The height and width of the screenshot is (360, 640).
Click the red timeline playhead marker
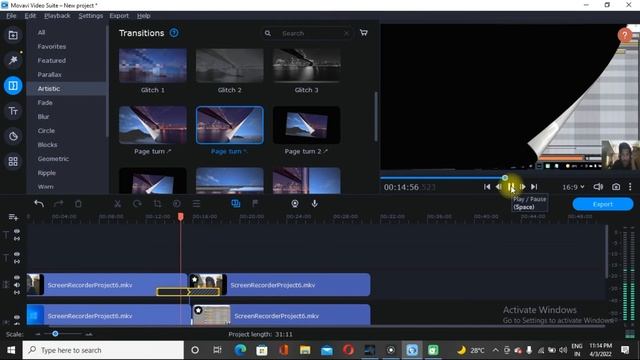(180, 217)
